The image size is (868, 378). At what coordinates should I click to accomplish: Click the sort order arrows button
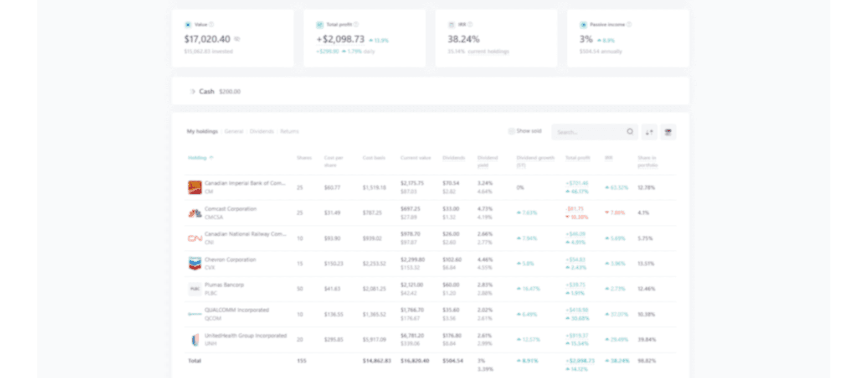point(649,132)
